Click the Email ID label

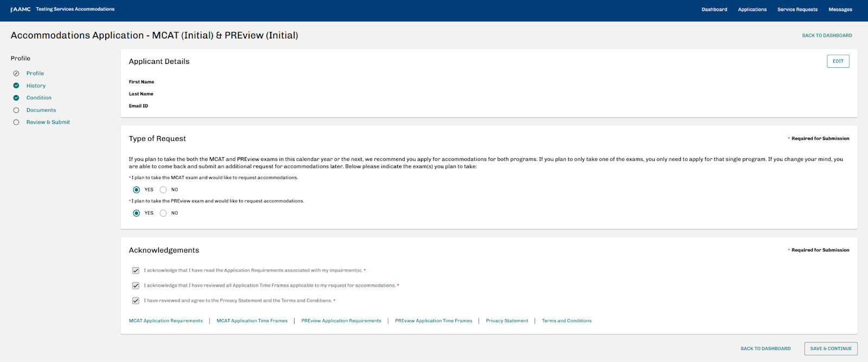pos(138,106)
